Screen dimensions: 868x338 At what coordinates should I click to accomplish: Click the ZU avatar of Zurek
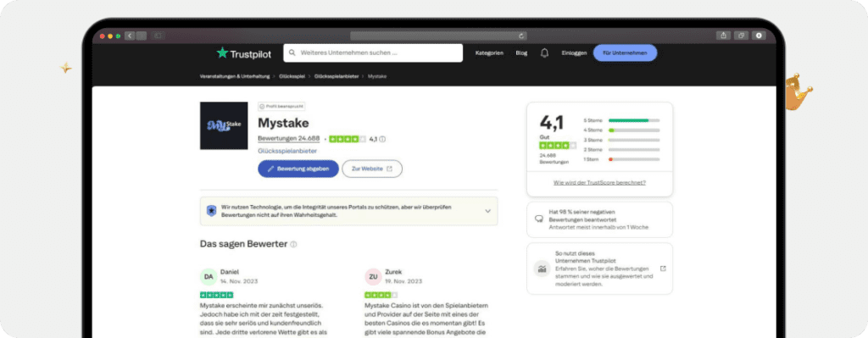(x=373, y=277)
